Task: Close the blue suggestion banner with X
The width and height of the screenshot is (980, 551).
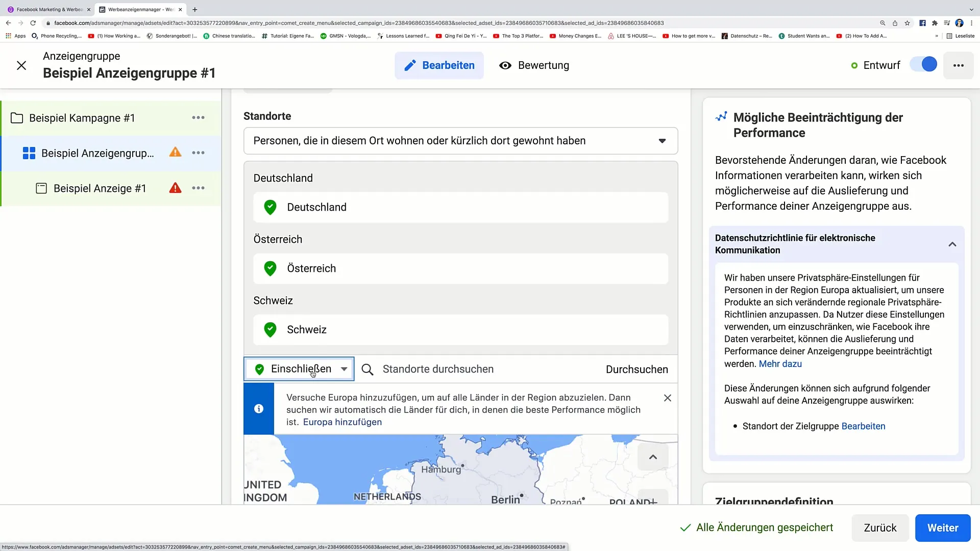Action: click(668, 397)
